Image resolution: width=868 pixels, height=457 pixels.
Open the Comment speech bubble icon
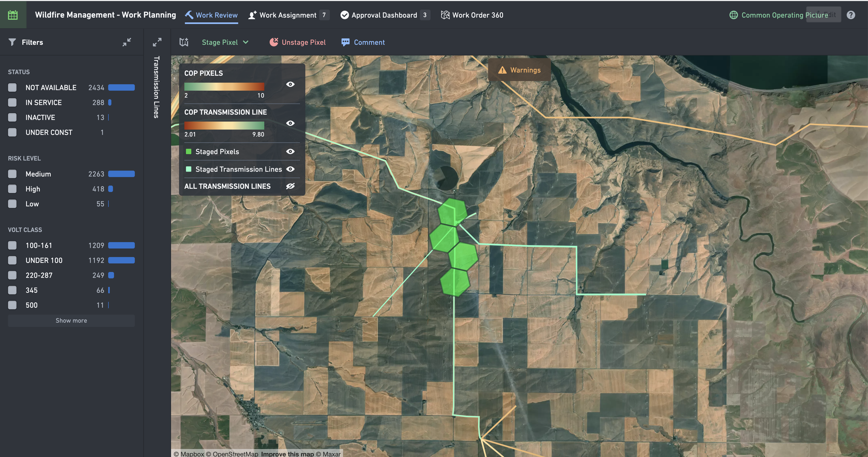coord(345,42)
